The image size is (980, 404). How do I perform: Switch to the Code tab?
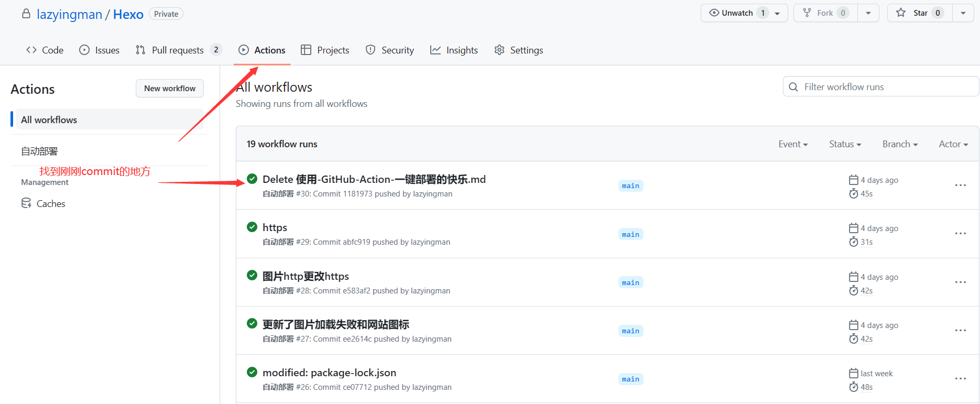click(45, 50)
